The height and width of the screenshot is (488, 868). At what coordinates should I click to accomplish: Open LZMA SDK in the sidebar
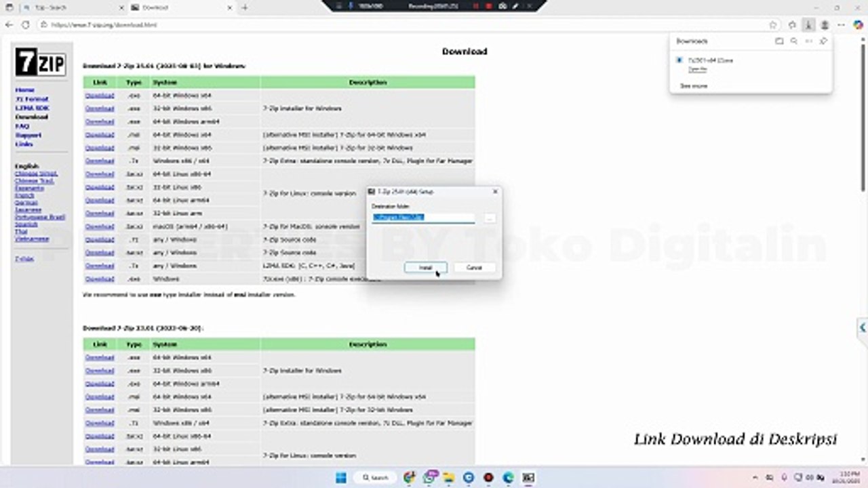point(32,108)
